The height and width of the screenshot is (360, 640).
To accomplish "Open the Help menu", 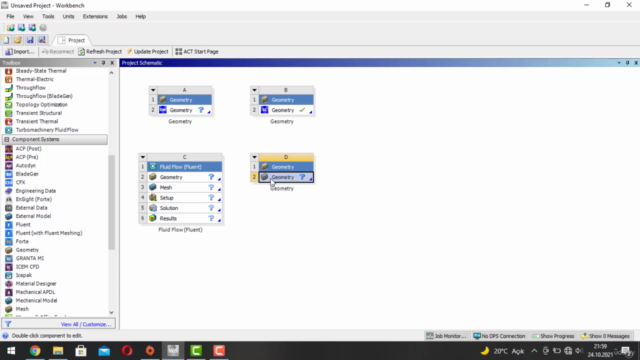I will click(140, 16).
